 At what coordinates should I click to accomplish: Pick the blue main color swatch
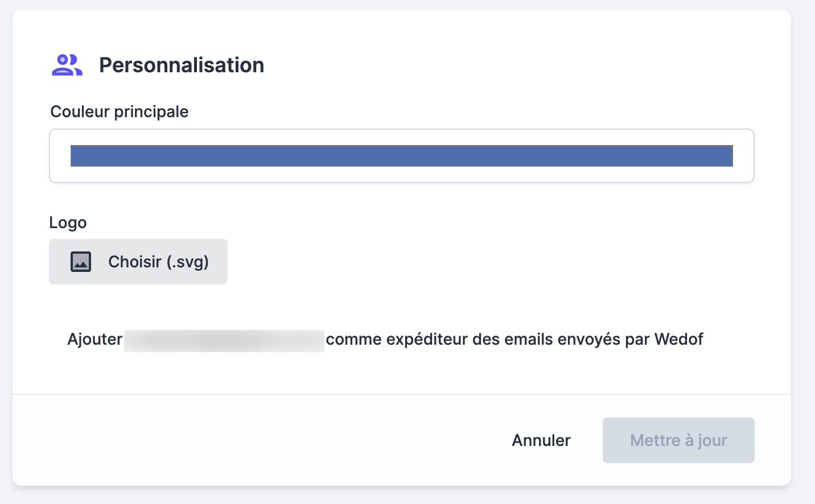401,156
